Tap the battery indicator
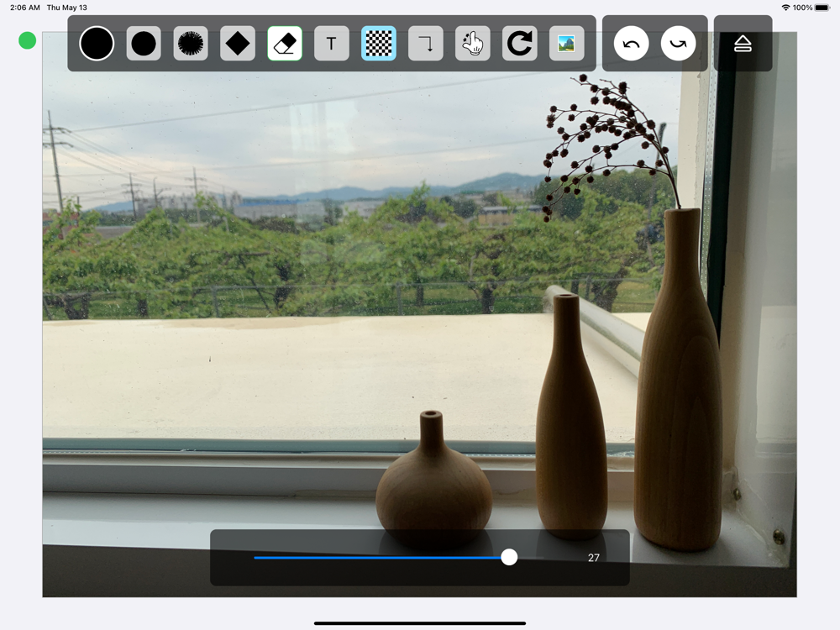The width and height of the screenshot is (840, 630). coord(822,8)
